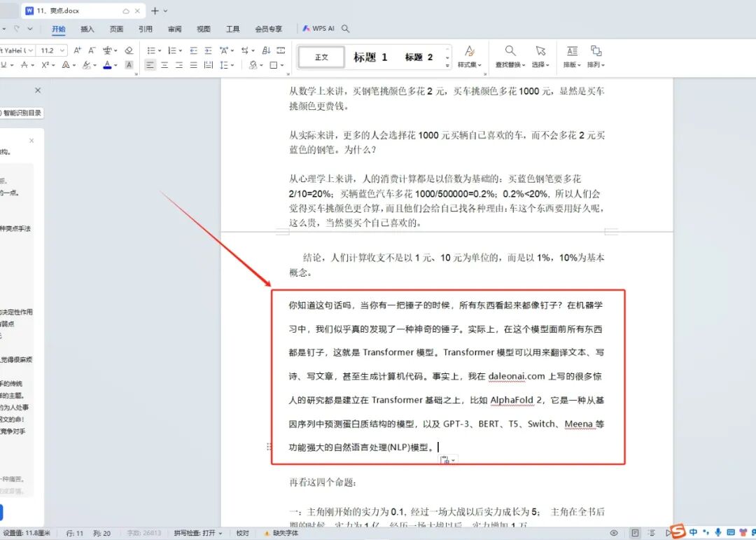Viewport: 756px width, 540px height.
Task: Click the sort (A-Z) icon
Action: pyautogui.click(x=266, y=50)
